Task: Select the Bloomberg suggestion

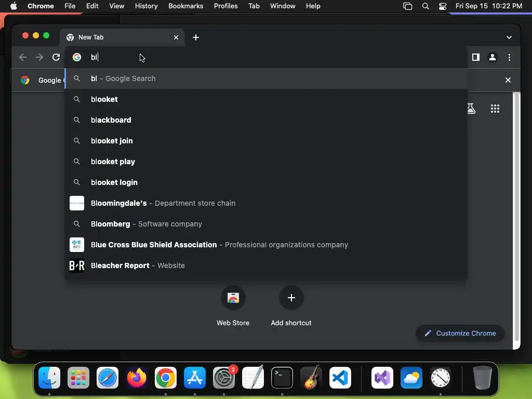Action: point(267,224)
